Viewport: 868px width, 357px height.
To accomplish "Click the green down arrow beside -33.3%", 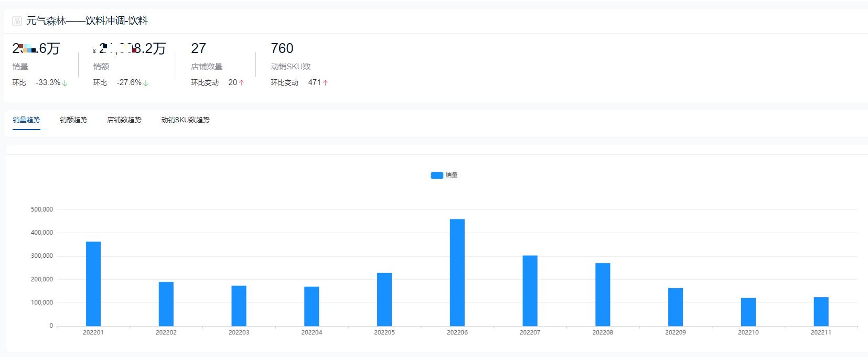I will (65, 83).
